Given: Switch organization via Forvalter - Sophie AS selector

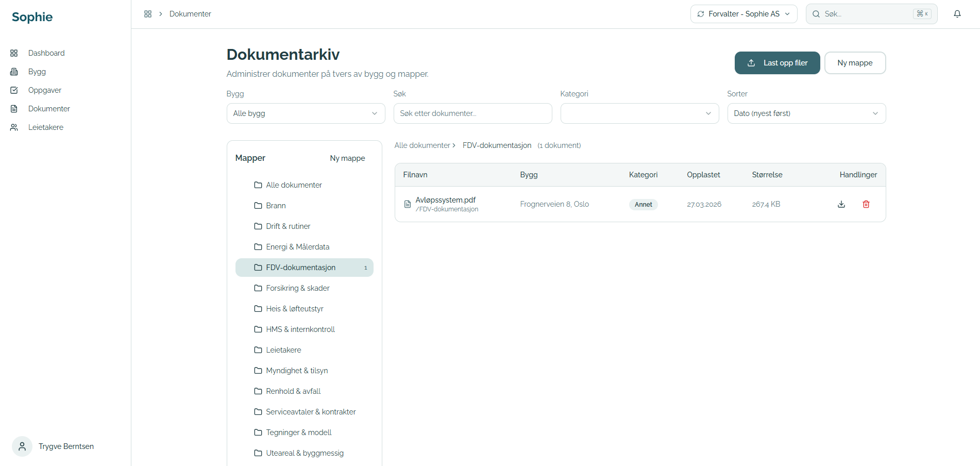Looking at the screenshot, I should click(744, 14).
